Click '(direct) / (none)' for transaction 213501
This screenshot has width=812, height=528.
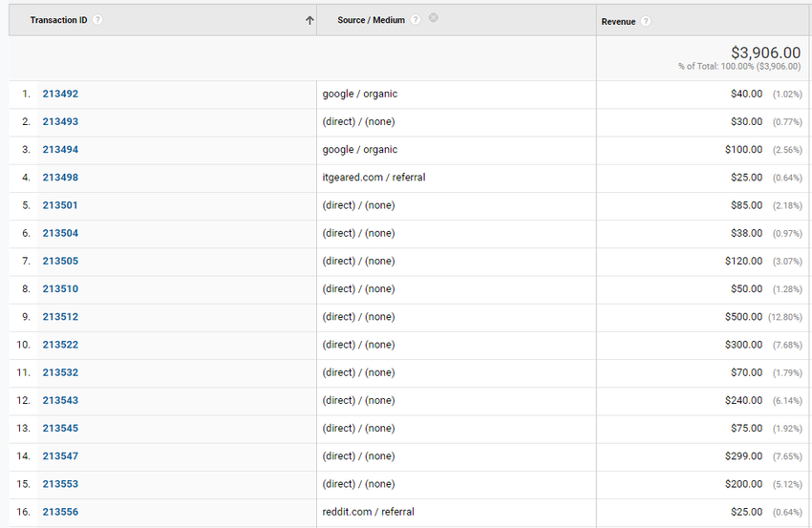point(358,205)
